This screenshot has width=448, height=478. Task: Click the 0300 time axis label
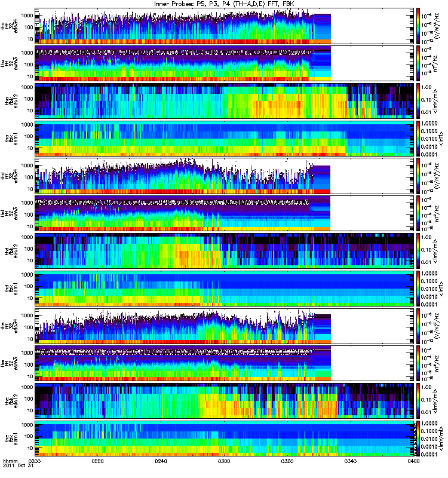(224, 461)
